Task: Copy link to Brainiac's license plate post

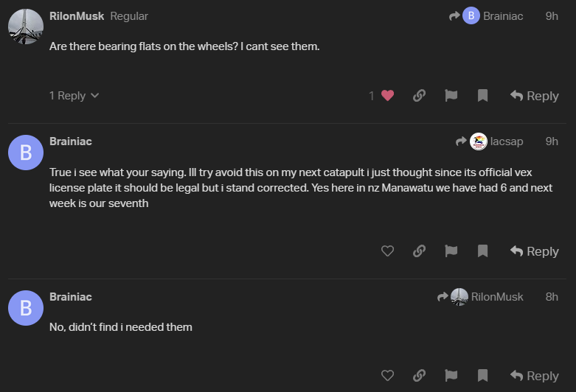Action: coord(419,251)
